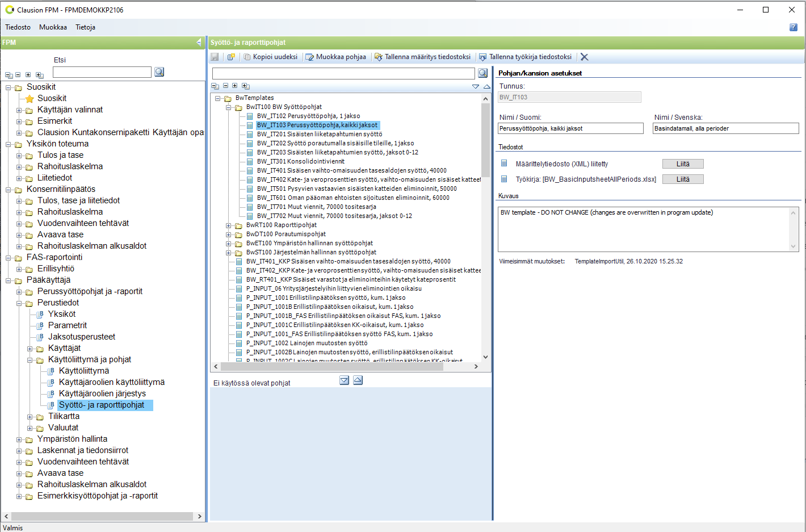The width and height of the screenshot is (806, 532).
Task: Click the delete X icon in toolbar
Action: (584, 57)
